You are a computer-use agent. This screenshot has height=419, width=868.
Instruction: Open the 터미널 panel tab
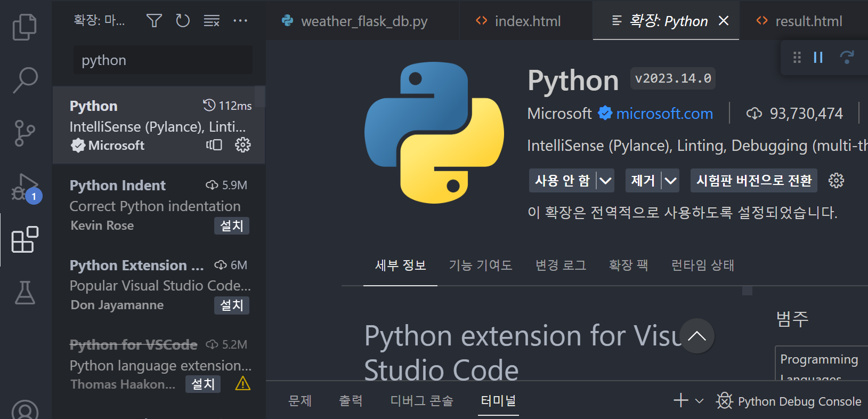(x=498, y=401)
